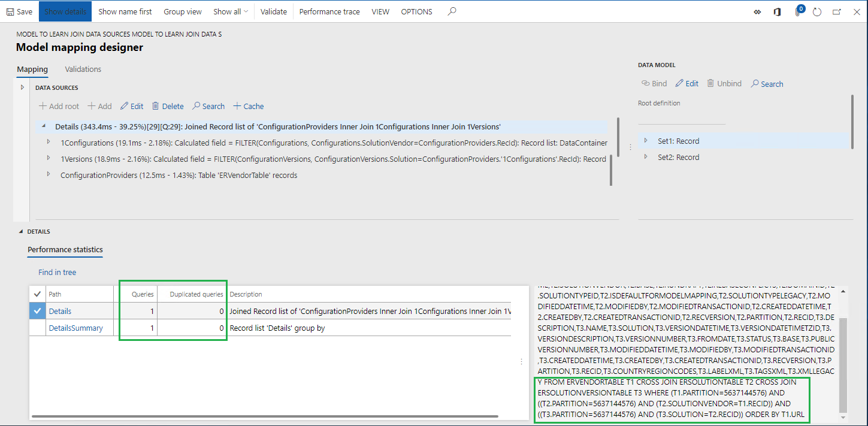Image resolution: width=868 pixels, height=426 pixels.
Task: Run Validate on the model mapping
Action: [273, 11]
